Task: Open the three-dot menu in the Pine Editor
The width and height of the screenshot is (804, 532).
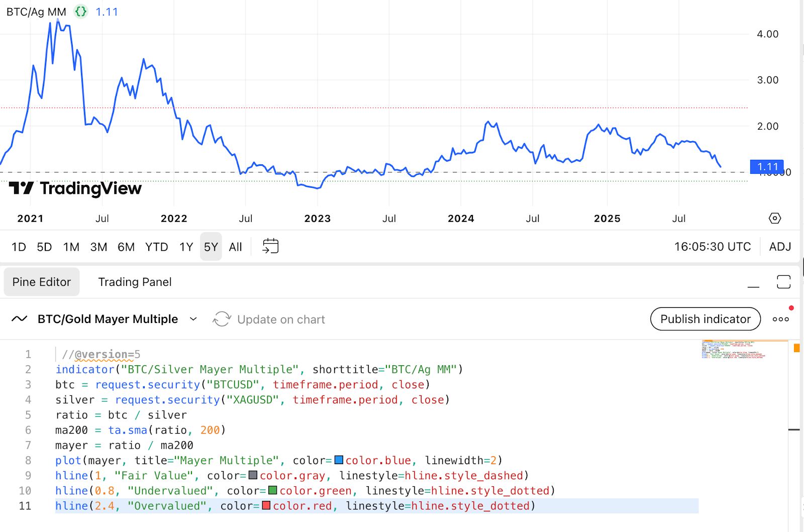Action: coord(780,318)
